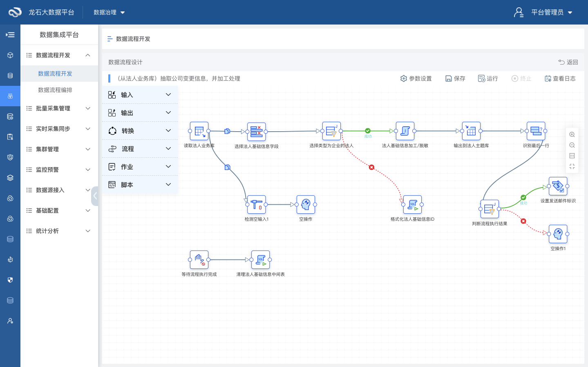
Task: Click the red error marker on 格式化 link
Action: tap(371, 167)
